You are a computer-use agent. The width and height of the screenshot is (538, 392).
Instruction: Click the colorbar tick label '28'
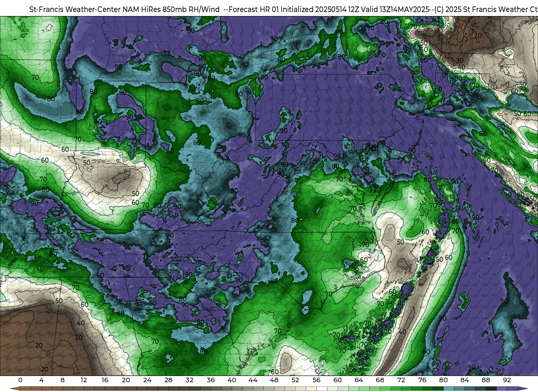pyautogui.click(x=168, y=380)
